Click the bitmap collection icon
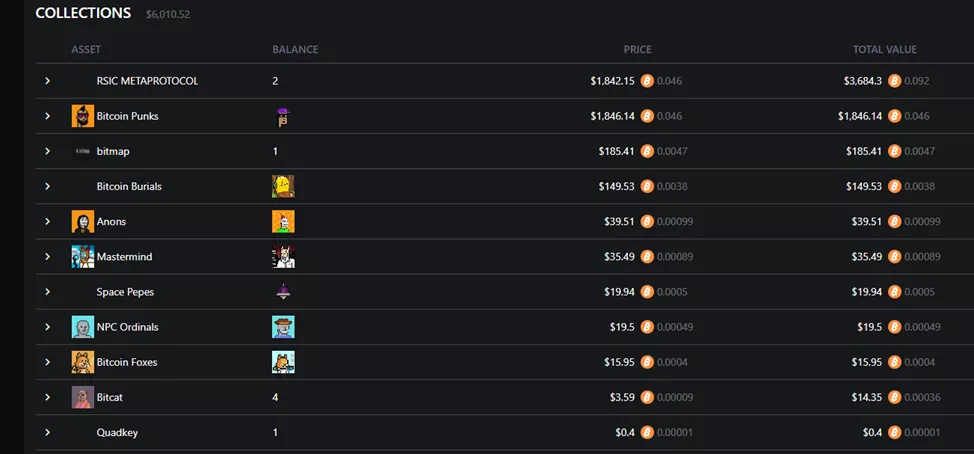This screenshot has height=454, width=974. (x=83, y=151)
